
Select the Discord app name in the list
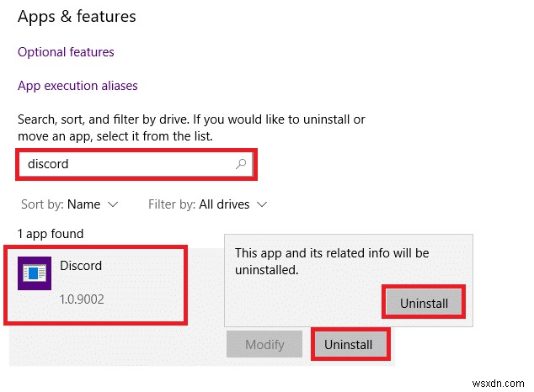click(x=81, y=266)
